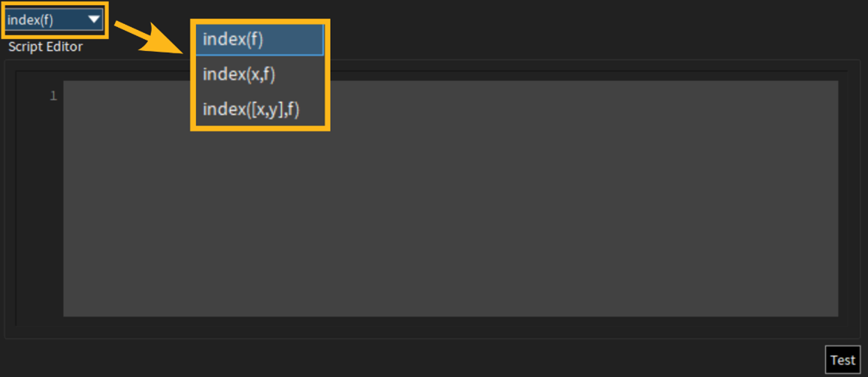Focus the Script Editor text area

coord(450,198)
